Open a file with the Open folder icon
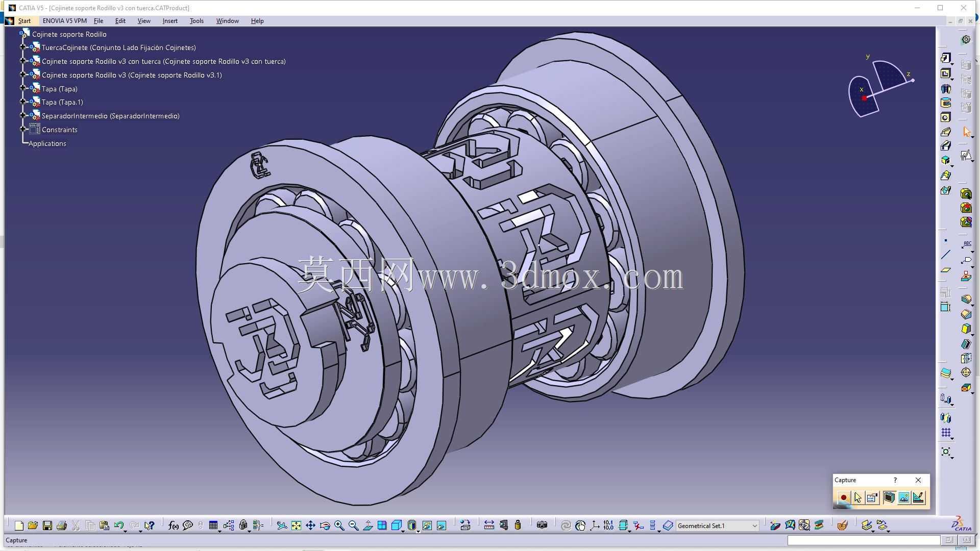 coord(33,525)
